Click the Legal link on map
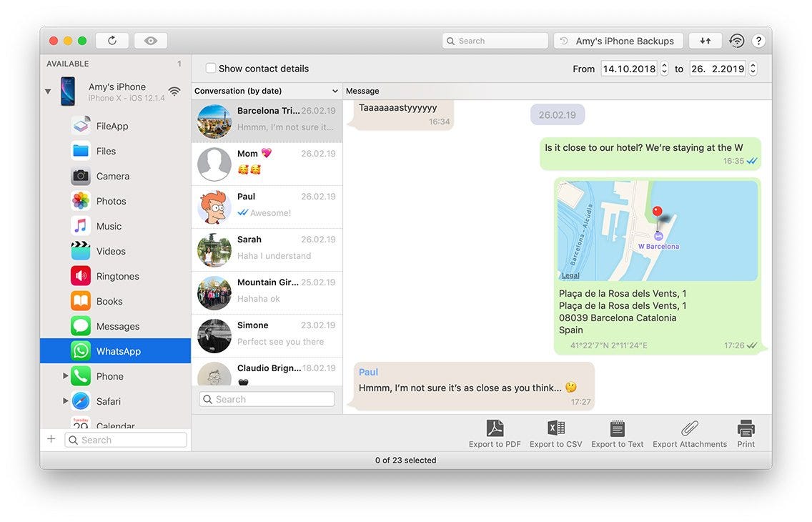This screenshot has width=812, height=522. coord(570,275)
